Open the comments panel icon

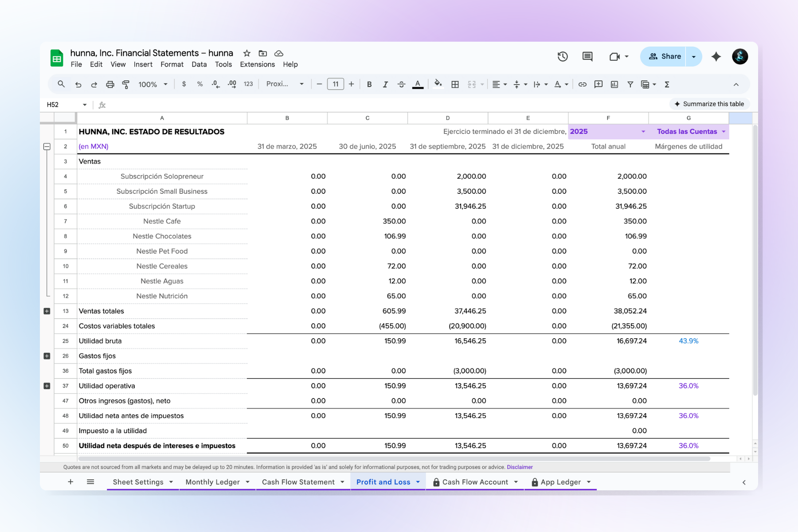(x=587, y=56)
